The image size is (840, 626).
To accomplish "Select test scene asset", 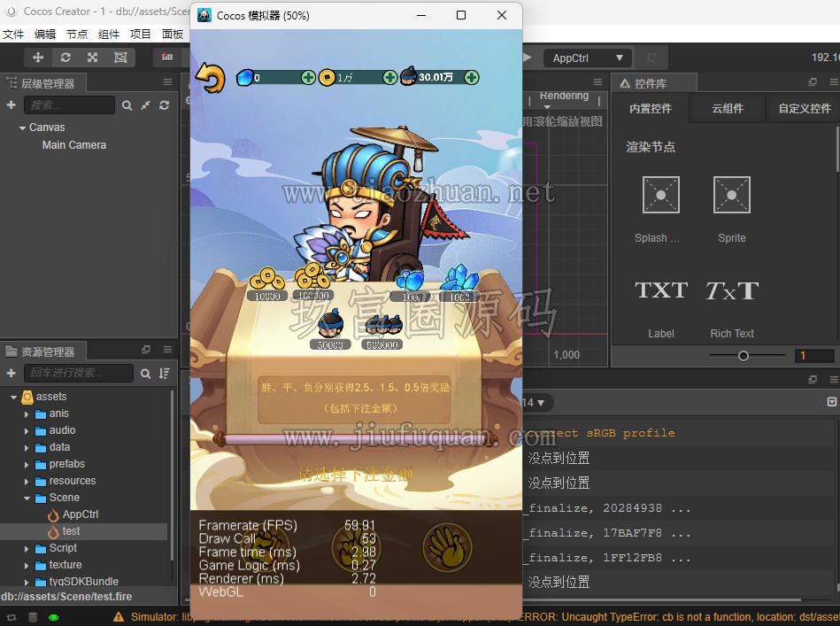I will click(71, 531).
